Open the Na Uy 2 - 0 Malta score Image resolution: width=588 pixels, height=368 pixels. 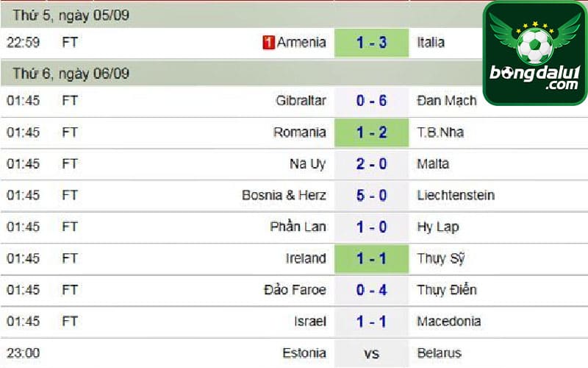tap(371, 163)
